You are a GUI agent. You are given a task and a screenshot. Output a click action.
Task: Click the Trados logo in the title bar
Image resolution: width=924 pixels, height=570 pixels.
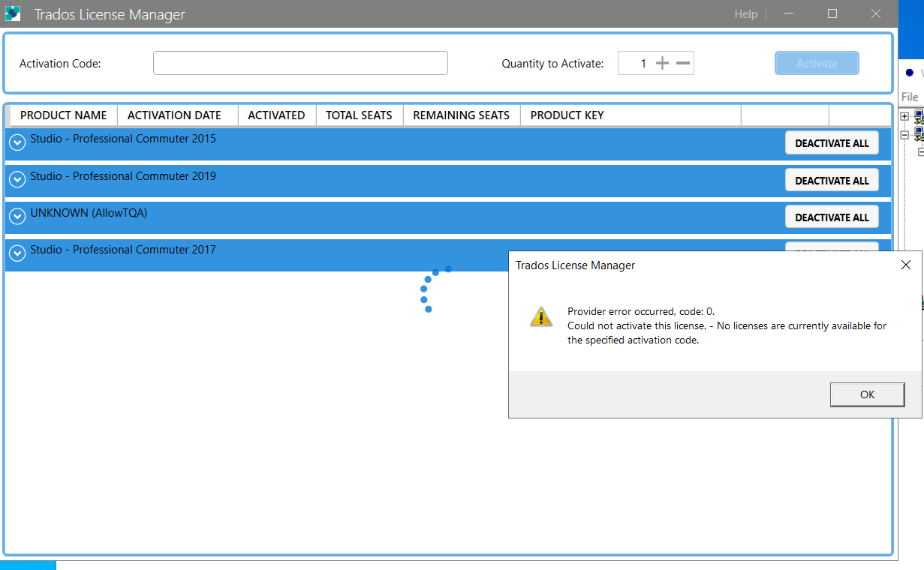[x=13, y=13]
